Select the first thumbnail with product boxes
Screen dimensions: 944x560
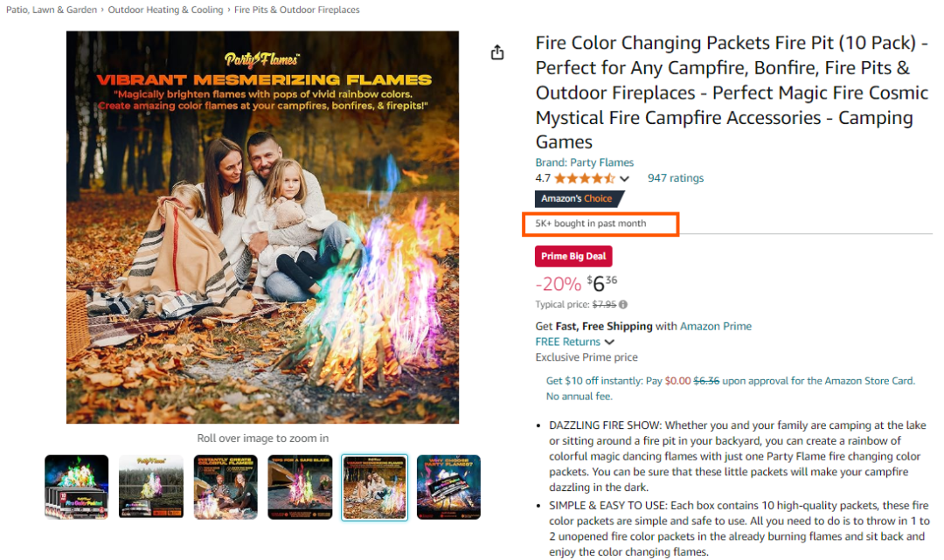click(x=76, y=487)
